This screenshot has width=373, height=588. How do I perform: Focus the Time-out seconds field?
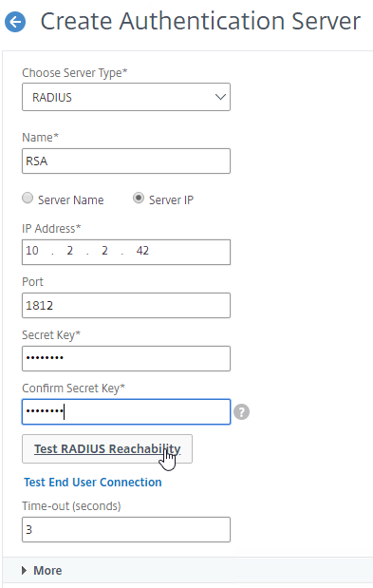click(x=126, y=529)
